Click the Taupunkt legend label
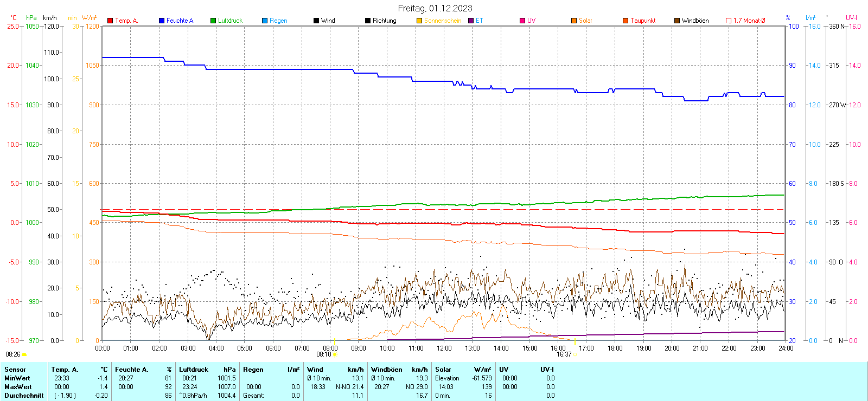868x401 pixels. coord(643,21)
